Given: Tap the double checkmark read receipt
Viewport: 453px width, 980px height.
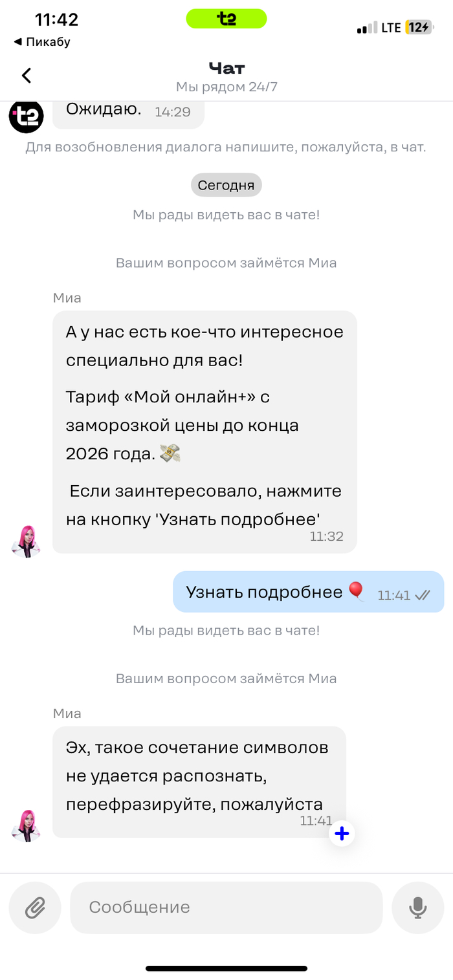Looking at the screenshot, I should tap(423, 596).
